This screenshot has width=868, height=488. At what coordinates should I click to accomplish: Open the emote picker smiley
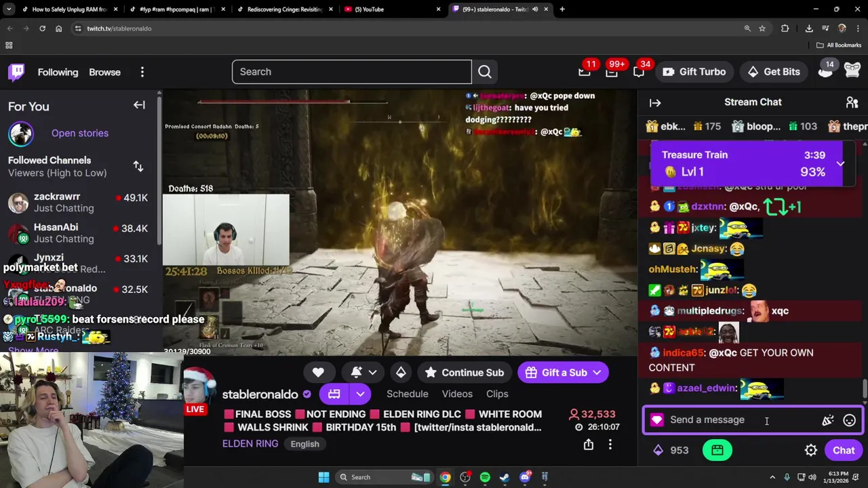[x=849, y=420]
